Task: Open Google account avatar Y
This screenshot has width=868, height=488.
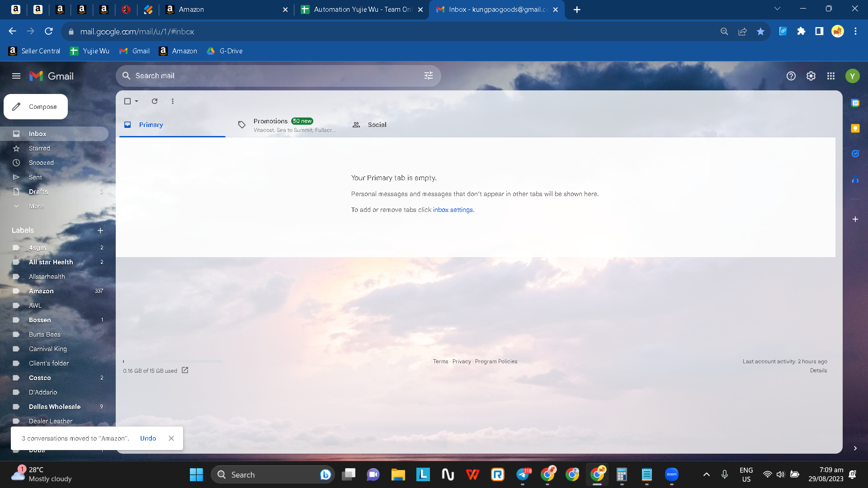Action: (853, 76)
